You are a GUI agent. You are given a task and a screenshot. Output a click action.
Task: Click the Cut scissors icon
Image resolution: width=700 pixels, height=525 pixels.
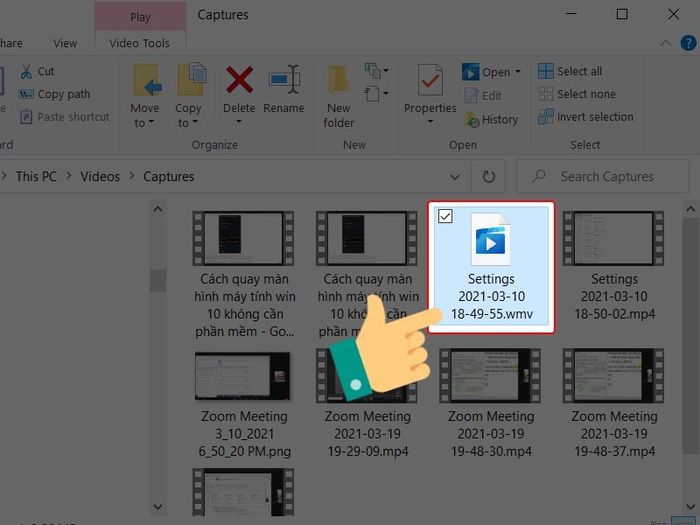pyautogui.click(x=26, y=71)
